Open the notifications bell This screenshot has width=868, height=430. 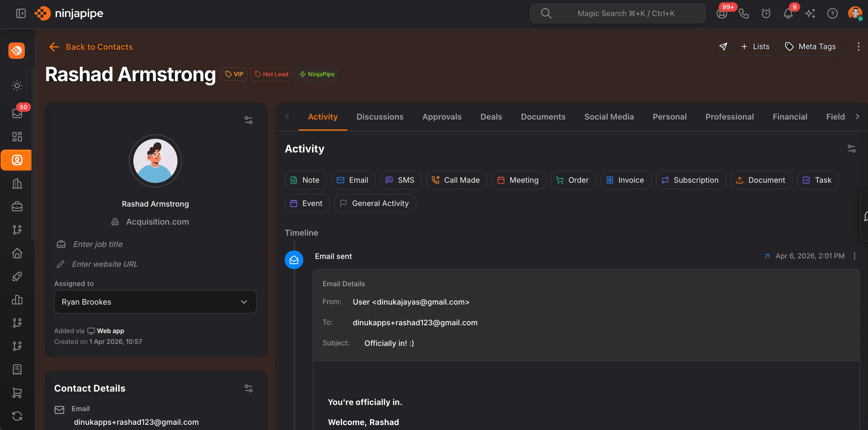[x=788, y=13]
